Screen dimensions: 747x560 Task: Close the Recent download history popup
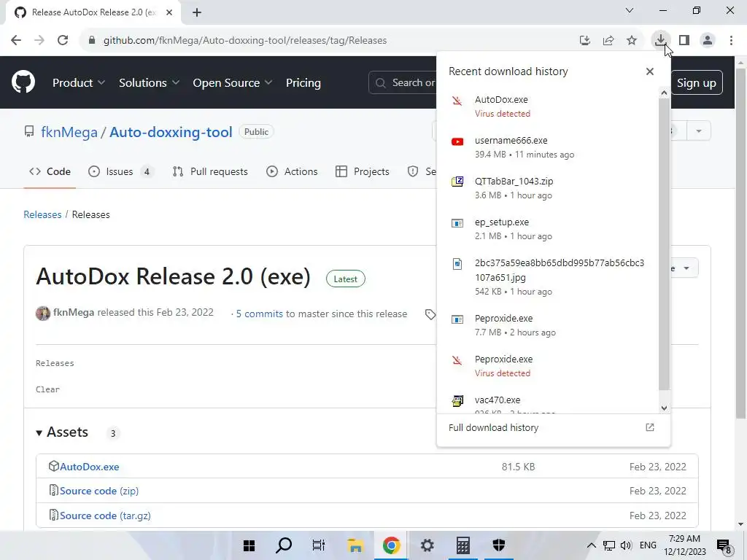(649, 71)
